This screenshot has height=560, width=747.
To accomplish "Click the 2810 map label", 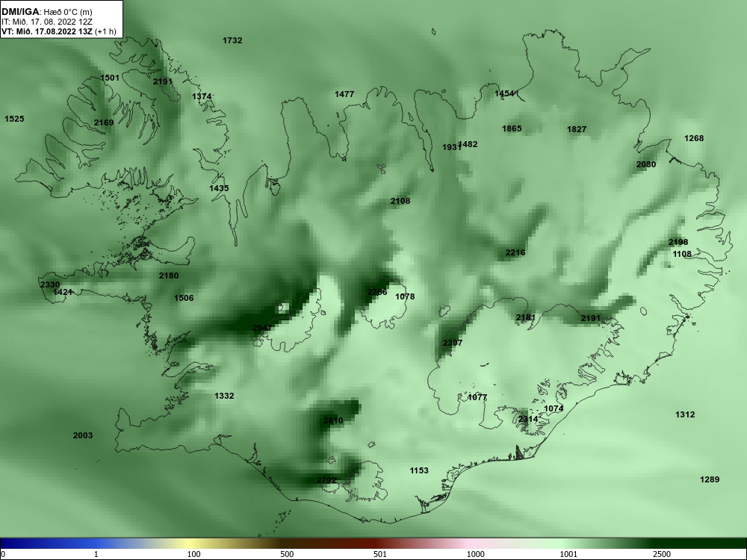I will 333,420.
